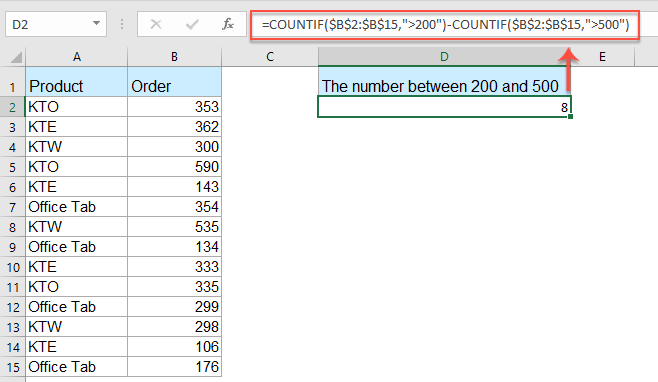Click the Name Box showing D2
The height and width of the screenshot is (382, 658).
click(x=55, y=24)
